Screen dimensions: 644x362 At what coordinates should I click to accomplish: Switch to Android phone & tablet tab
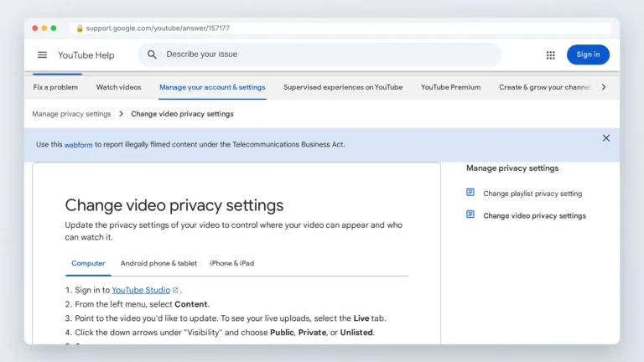tap(158, 263)
